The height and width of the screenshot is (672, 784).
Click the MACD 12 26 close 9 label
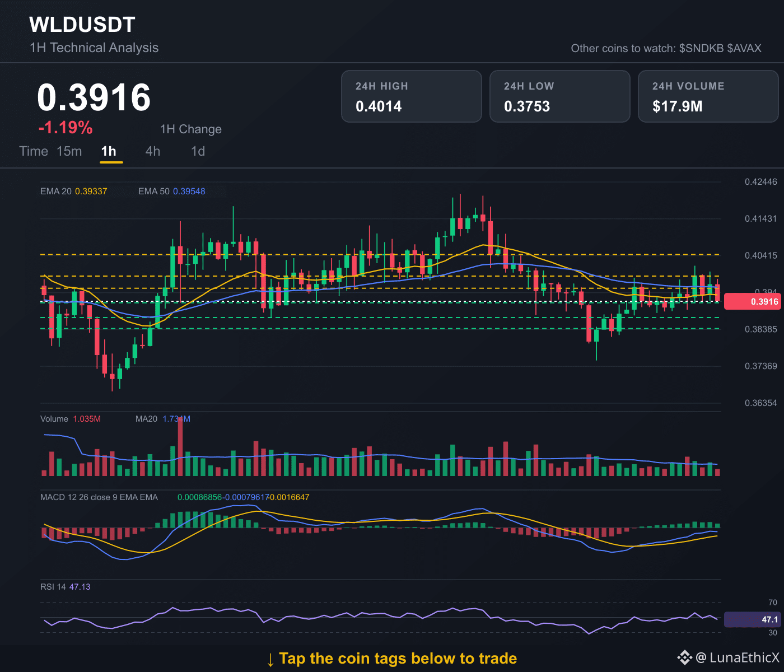(x=99, y=497)
